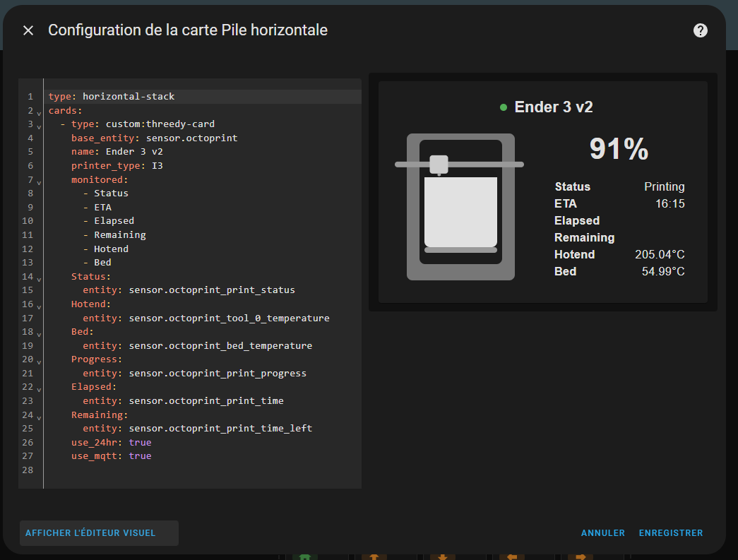Click sensor.octoprint_print_time_left entity text
This screenshot has height=560, width=738.
pos(221,428)
